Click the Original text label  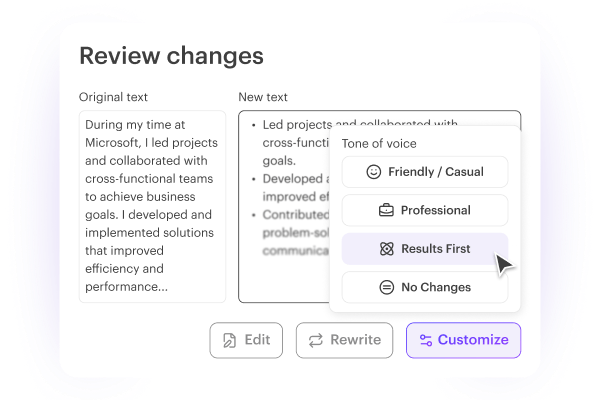click(x=113, y=97)
